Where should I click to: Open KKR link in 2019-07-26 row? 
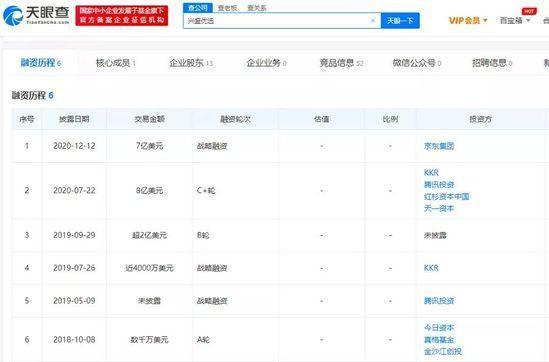coord(431,268)
